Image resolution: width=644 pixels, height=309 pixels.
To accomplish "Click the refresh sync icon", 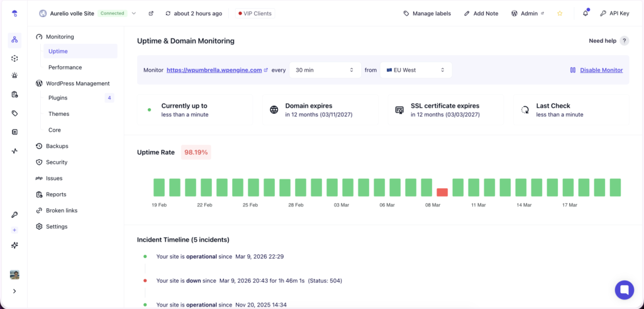I will [168, 13].
